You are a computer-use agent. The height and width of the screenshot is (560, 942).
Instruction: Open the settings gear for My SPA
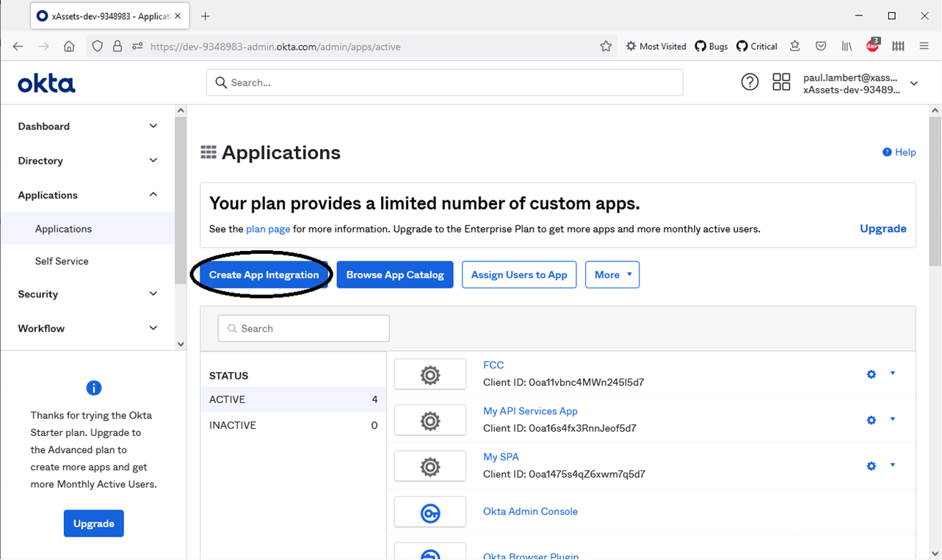click(871, 465)
